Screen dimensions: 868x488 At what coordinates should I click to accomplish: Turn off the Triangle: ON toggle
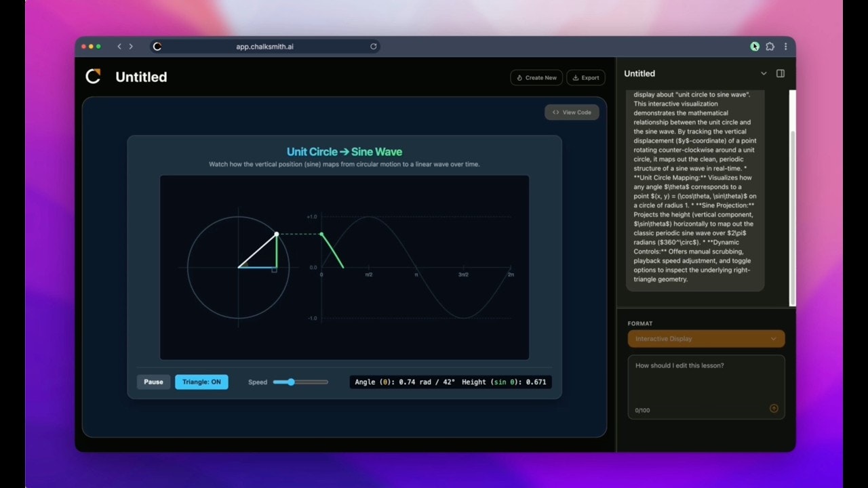pyautogui.click(x=201, y=382)
